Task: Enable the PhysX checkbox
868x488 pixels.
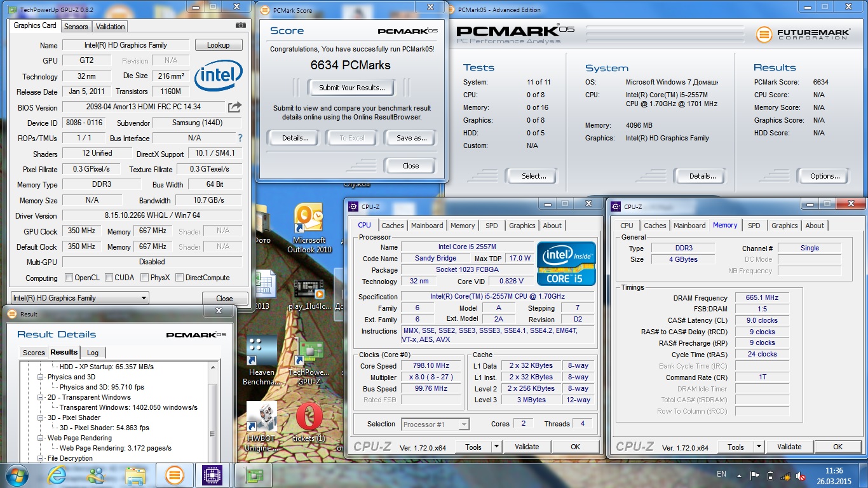Action: [144, 278]
